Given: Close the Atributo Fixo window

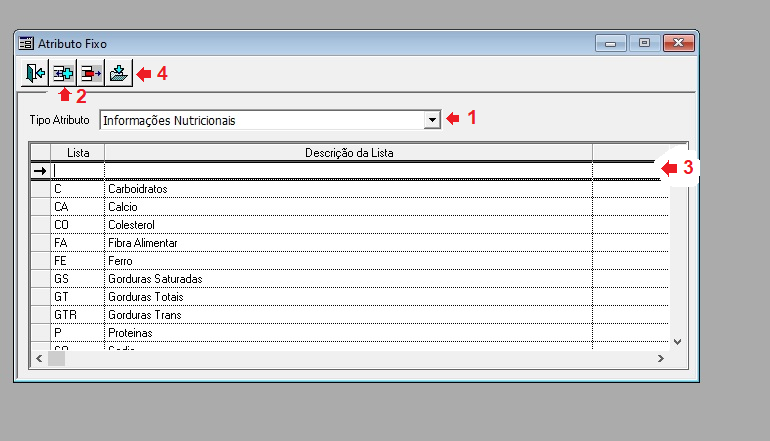Looking at the screenshot, I should coord(679,43).
